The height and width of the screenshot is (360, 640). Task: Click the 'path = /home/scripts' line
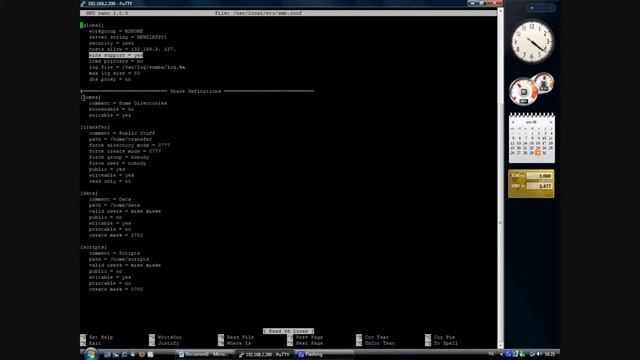(x=119, y=259)
